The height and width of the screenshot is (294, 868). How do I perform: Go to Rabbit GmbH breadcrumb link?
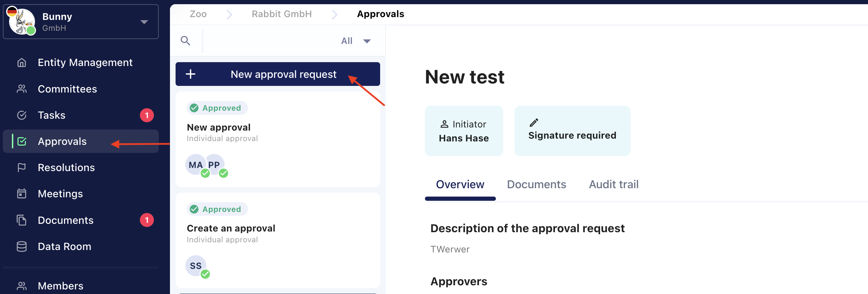[x=282, y=14]
